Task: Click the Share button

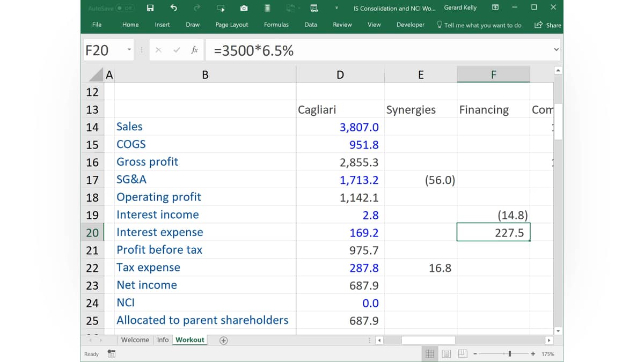Action: pyautogui.click(x=548, y=25)
